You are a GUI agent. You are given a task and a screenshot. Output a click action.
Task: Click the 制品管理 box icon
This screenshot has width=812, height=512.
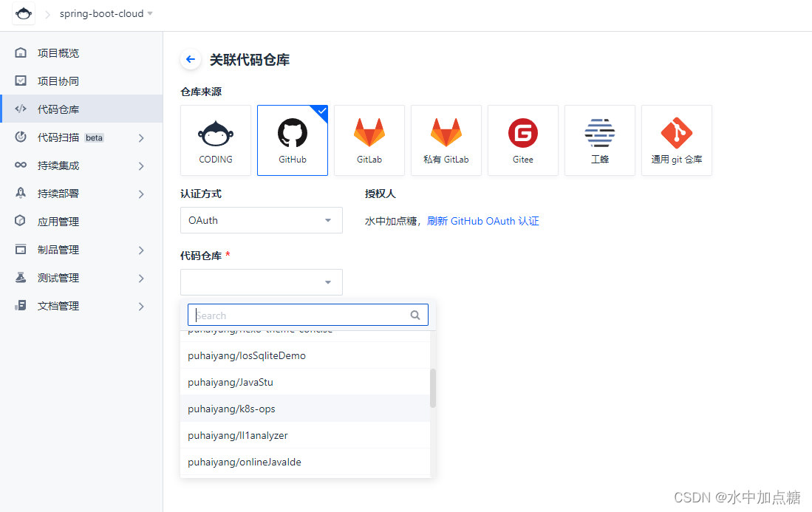pos(21,249)
